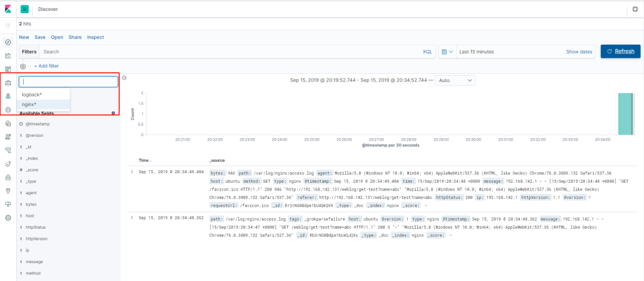Click the histogram bar at 20:34:30
This screenshot has height=281, width=644.
point(626,114)
